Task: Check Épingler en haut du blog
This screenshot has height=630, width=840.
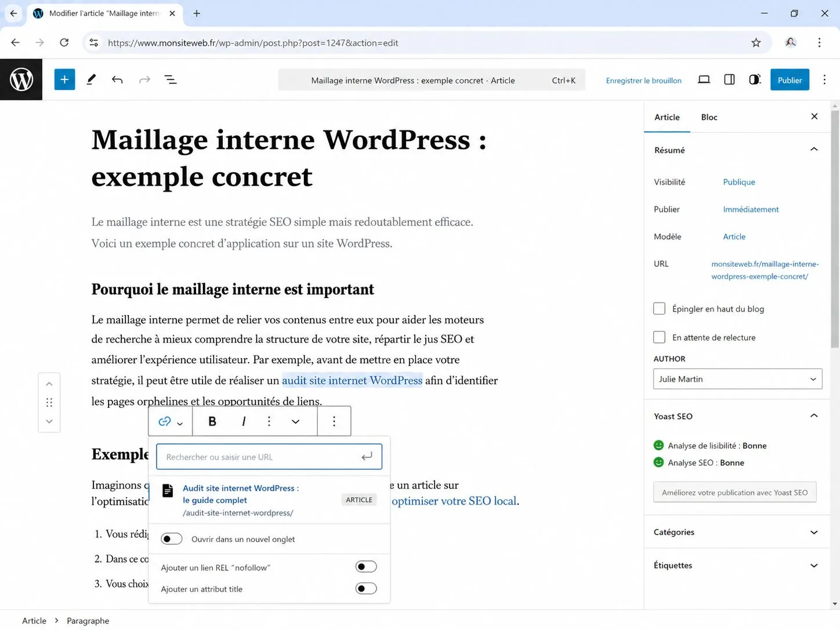Action: (x=659, y=309)
